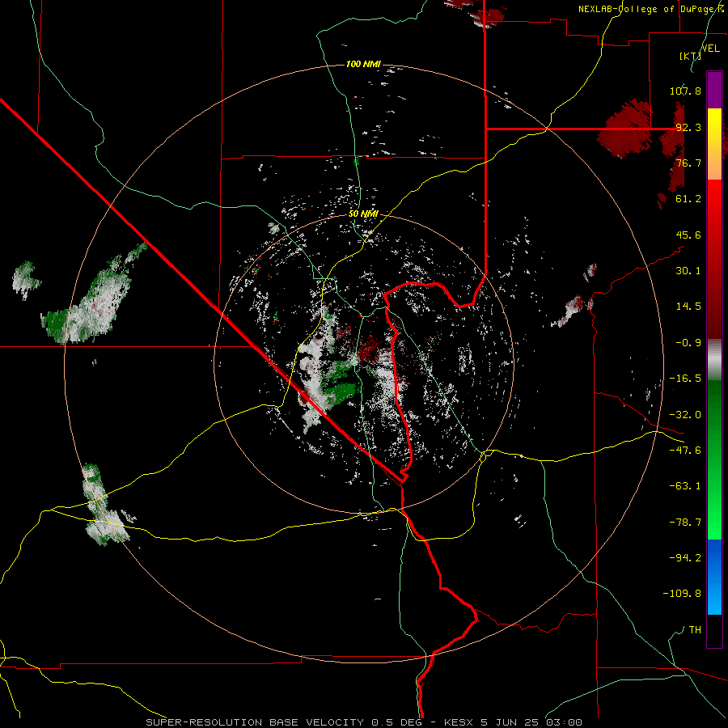Click the -47.6 velocity scale value

coord(685,451)
